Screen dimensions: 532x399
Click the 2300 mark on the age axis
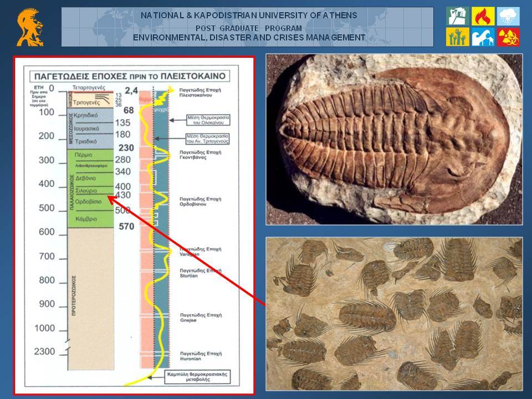[44, 351]
